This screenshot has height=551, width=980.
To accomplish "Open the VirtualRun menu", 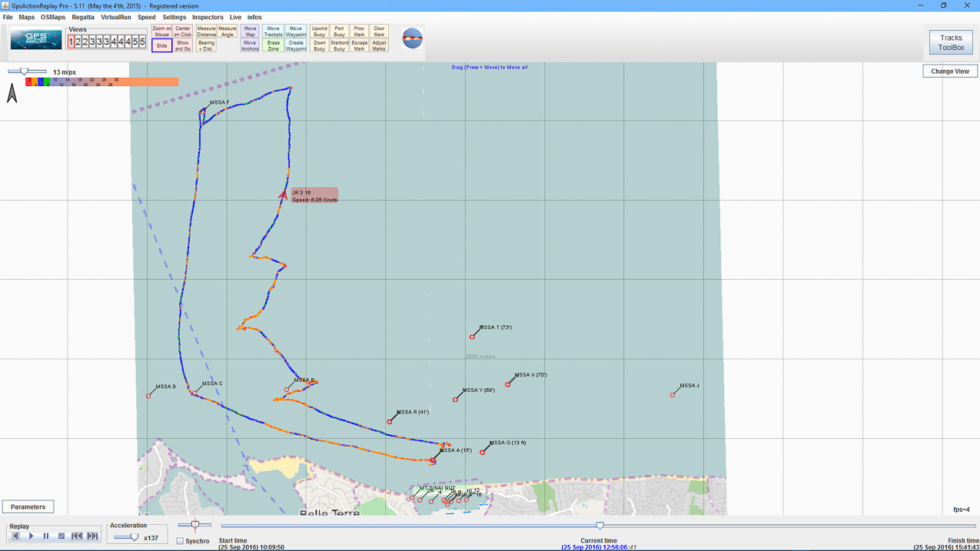I will [116, 17].
